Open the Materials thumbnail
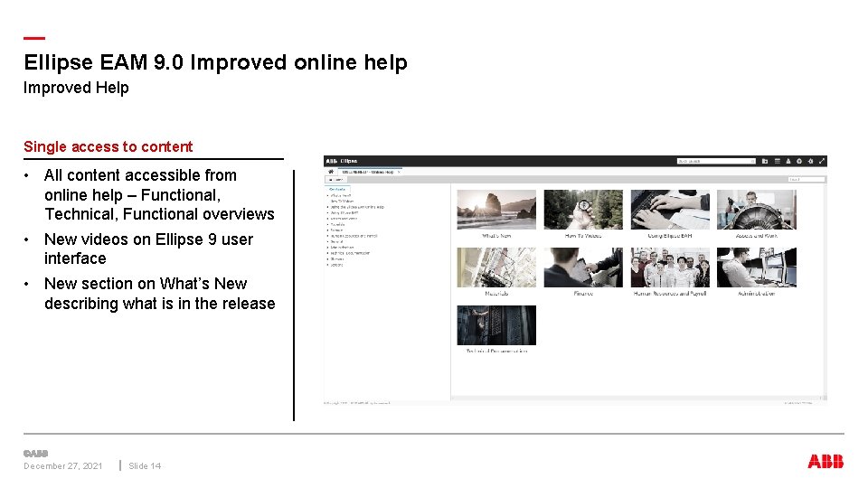Screen dimensions: 868x488 (496, 267)
